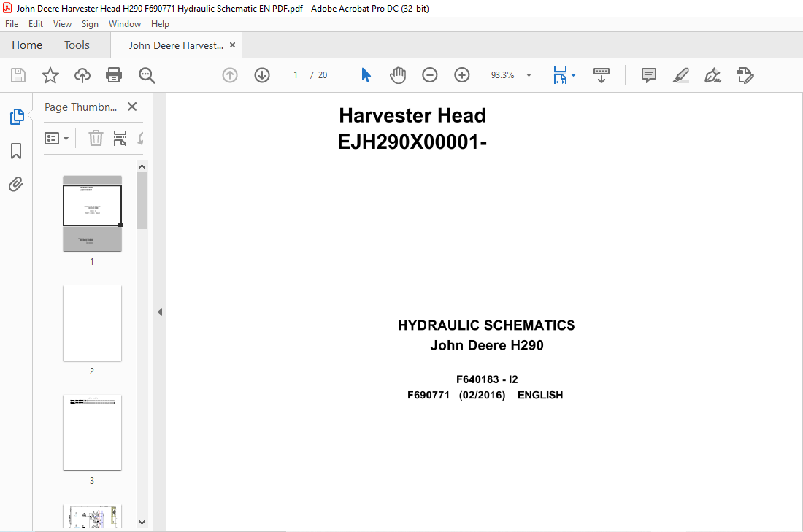803x532 pixels.
Task: Click the HYDRAULIC SCHEMATICS heading text
Action: 486,325
